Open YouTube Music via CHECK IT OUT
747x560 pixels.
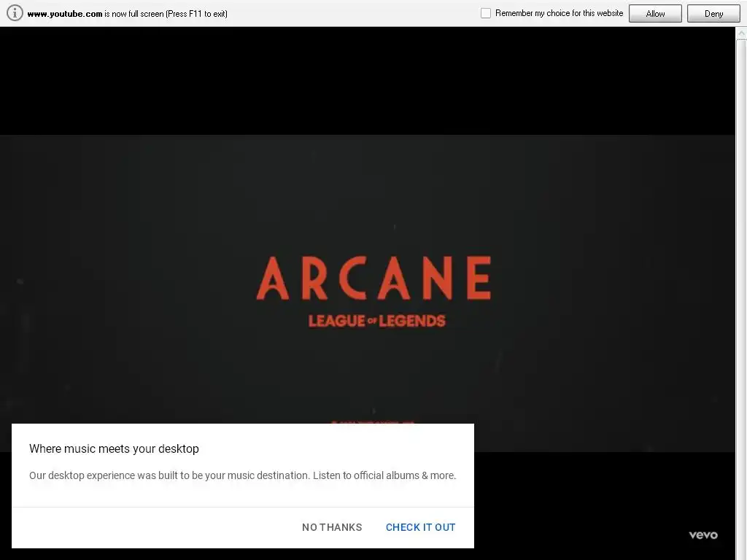click(421, 527)
